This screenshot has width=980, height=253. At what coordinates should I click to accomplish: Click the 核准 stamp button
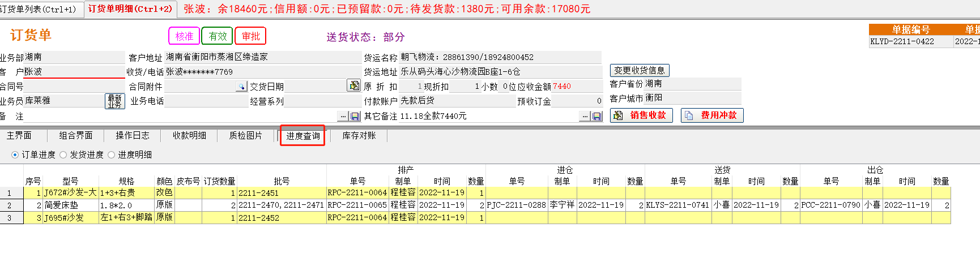tap(184, 36)
